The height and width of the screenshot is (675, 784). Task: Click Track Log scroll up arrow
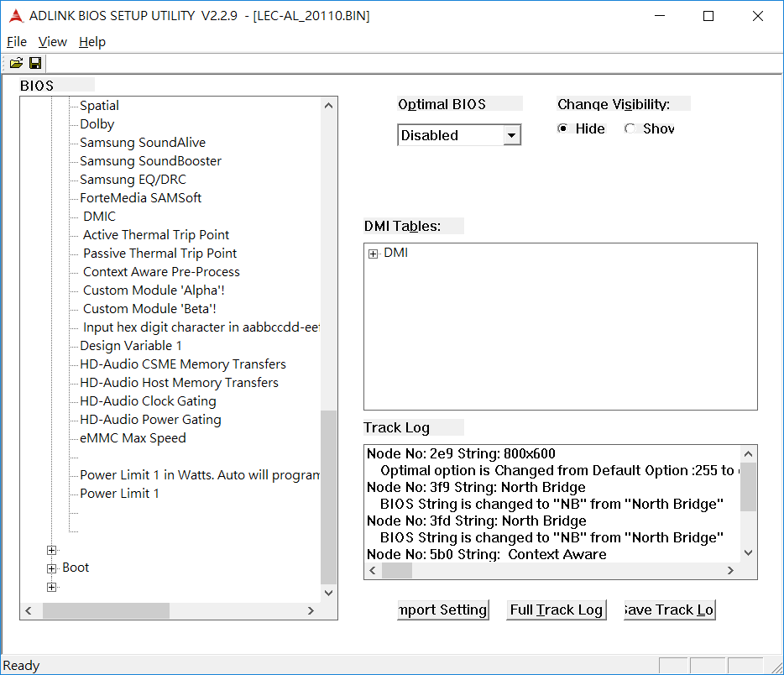pyautogui.click(x=748, y=454)
